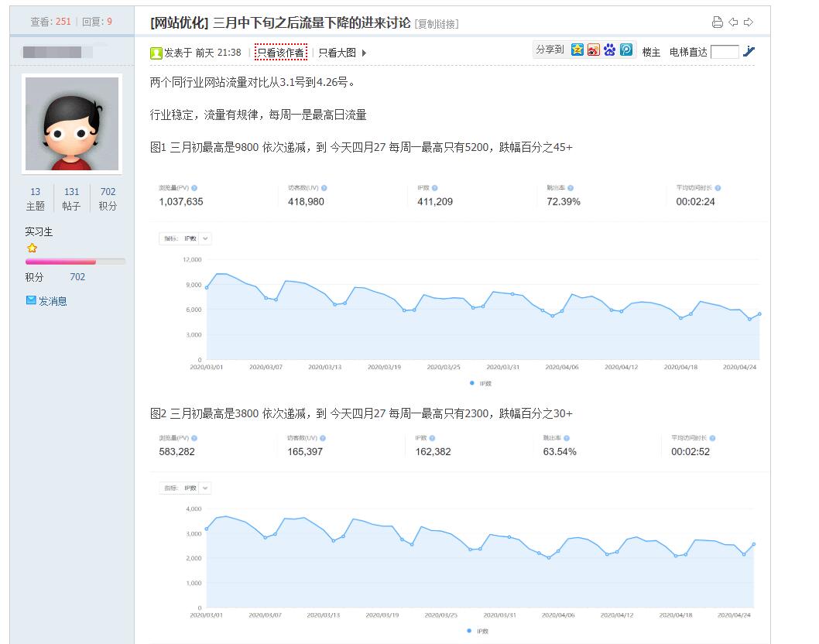This screenshot has width=819, height=644.
Task: Open help icon for 访客数(UV) above 418,980
Action: coord(324,188)
